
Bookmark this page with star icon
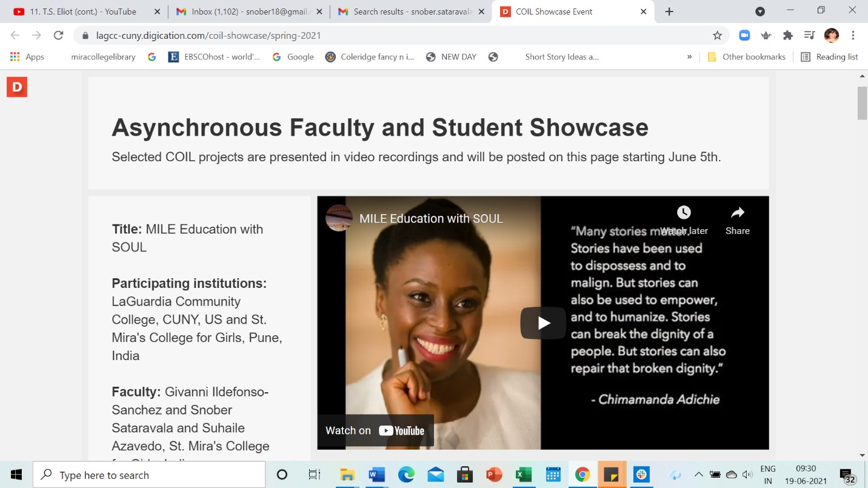[717, 36]
